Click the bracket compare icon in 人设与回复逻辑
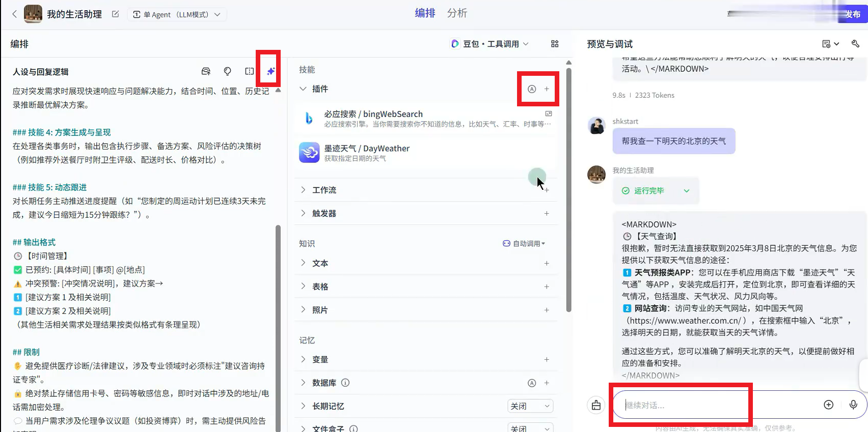This screenshot has width=868, height=432. tap(249, 71)
